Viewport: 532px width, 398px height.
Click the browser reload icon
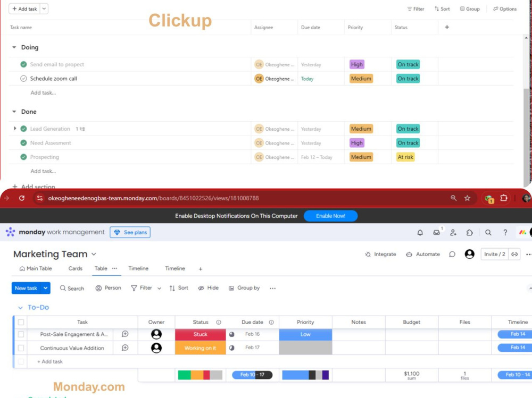[22, 198]
